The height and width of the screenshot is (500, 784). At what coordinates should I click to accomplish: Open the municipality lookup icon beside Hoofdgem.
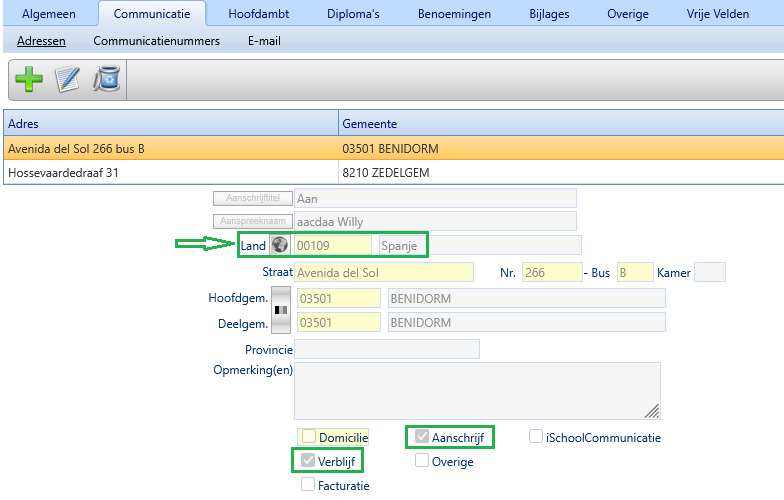[281, 310]
